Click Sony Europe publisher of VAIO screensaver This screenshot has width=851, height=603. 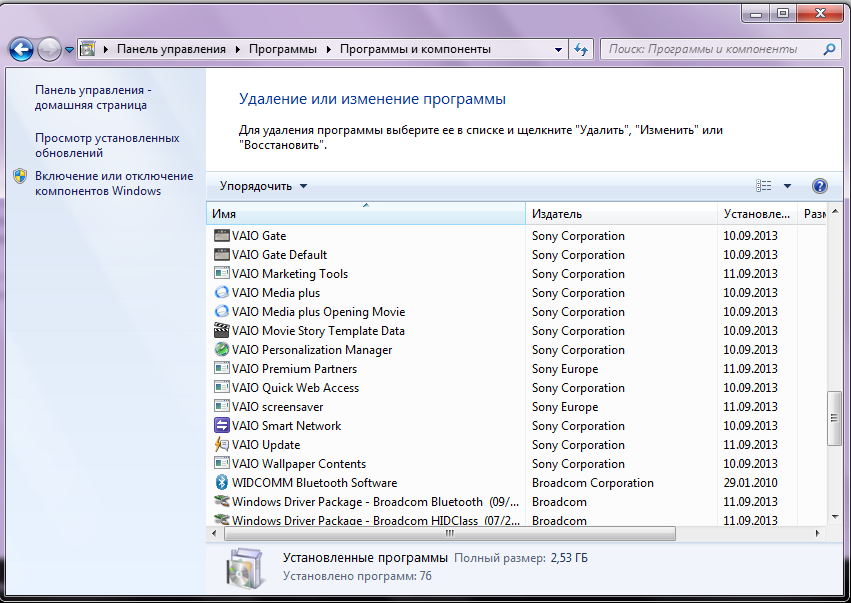pyautogui.click(x=565, y=407)
